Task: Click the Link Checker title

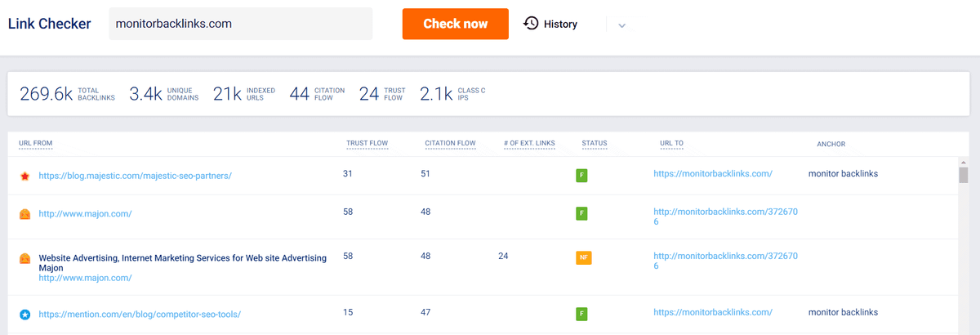Action: coord(50,24)
